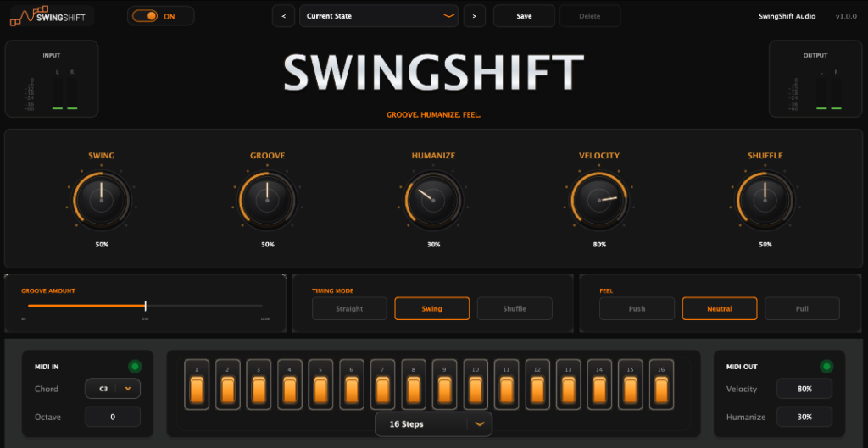Toggle step 5 in the sequencer
This screenshot has height=448, width=868.
320,384
